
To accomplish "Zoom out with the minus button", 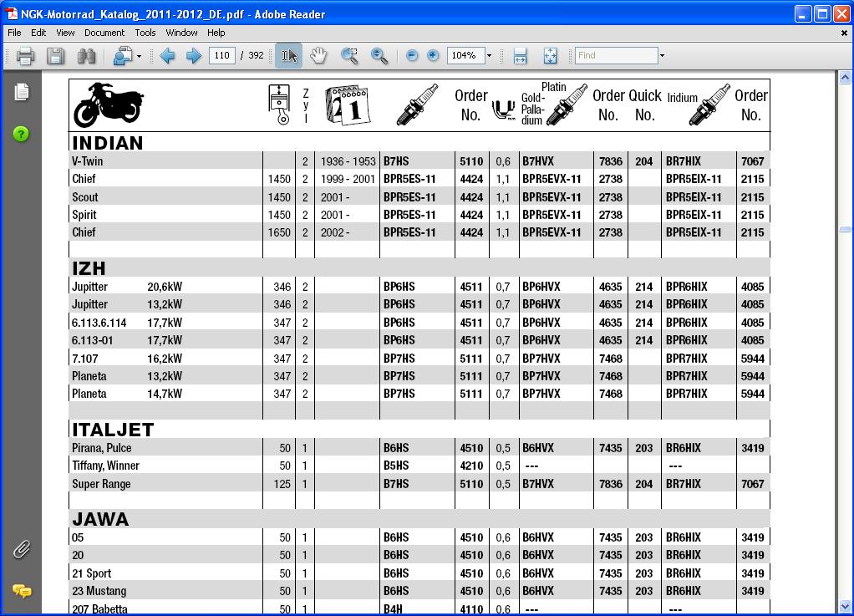I will 412,55.
